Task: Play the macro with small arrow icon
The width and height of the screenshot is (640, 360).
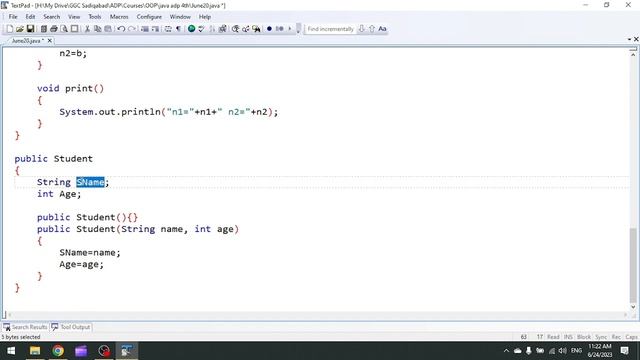Action: click(290, 29)
